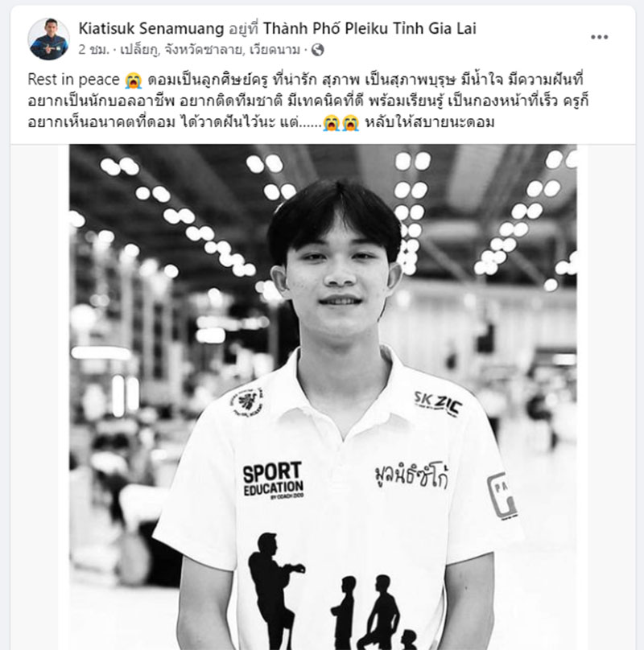Click the first crying emoji after "แต่......"
Image resolution: width=644 pixels, height=650 pixels.
pos(331,123)
